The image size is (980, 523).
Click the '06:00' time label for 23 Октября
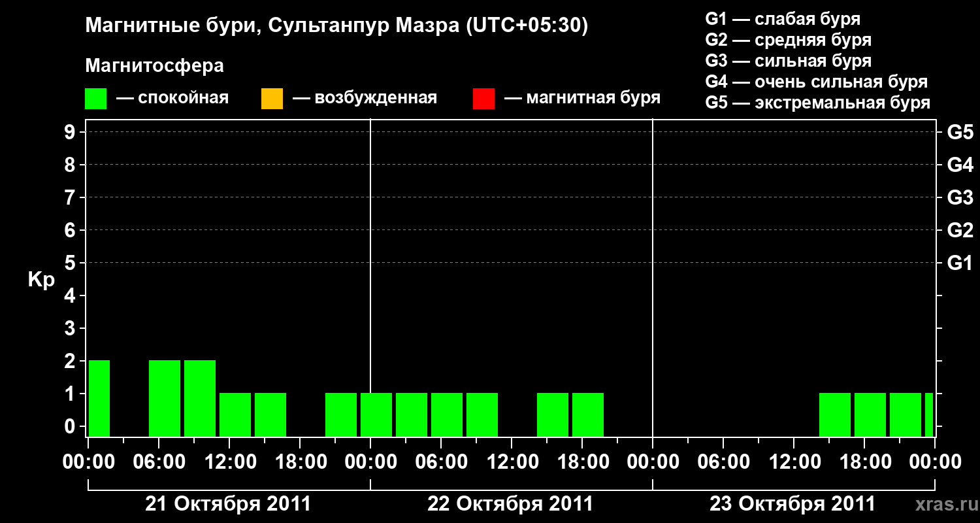723,462
